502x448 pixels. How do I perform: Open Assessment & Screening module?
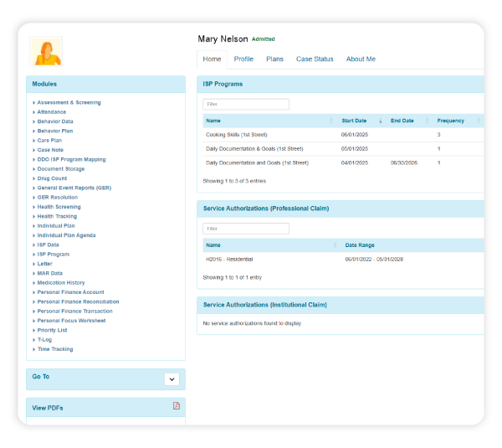(69, 102)
